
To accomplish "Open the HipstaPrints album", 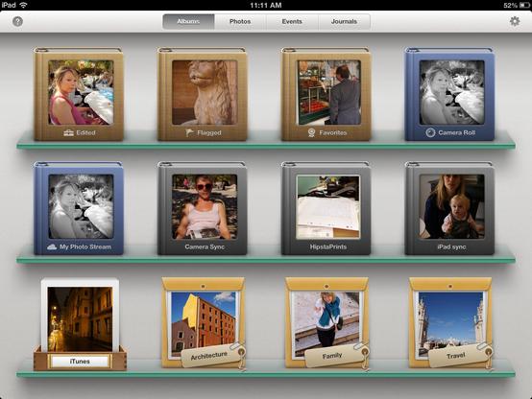I will click(x=326, y=208).
